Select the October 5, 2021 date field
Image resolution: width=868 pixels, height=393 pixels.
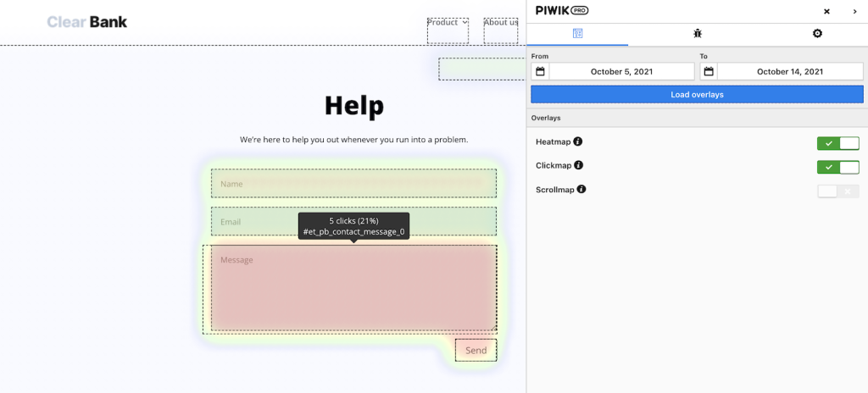tap(621, 71)
